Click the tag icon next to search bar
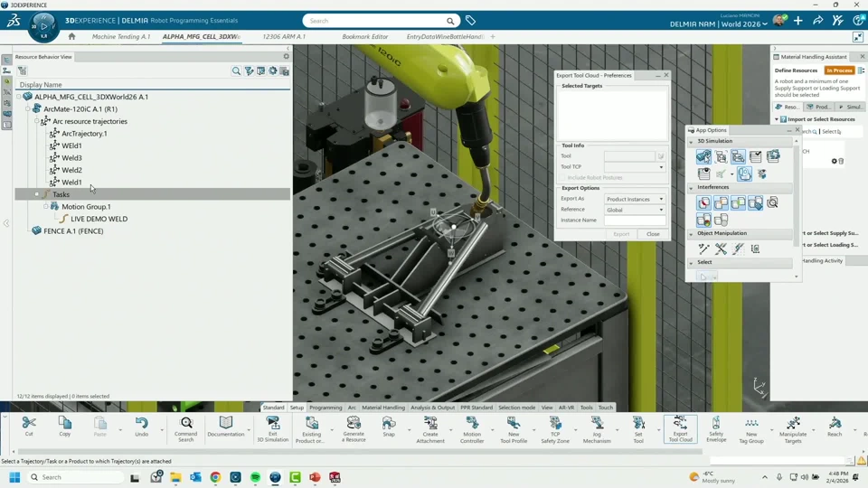This screenshot has width=868, height=488. click(470, 21)
